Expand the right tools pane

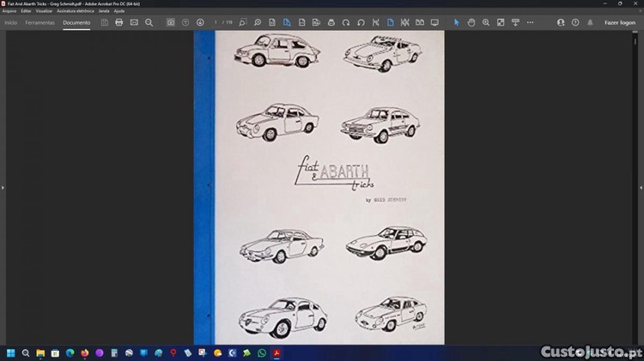click(641, 187)
